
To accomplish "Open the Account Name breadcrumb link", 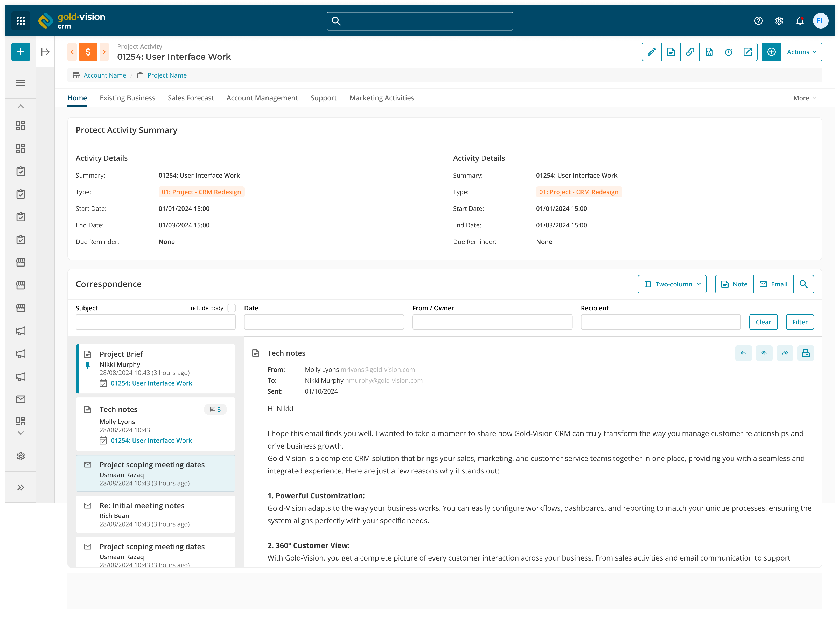I will (104, 75).
